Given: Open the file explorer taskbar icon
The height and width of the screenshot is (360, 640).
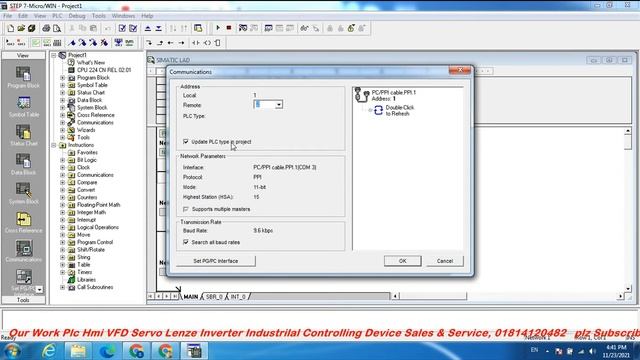Looking at the screenshot, I should [x=78, y=351].
